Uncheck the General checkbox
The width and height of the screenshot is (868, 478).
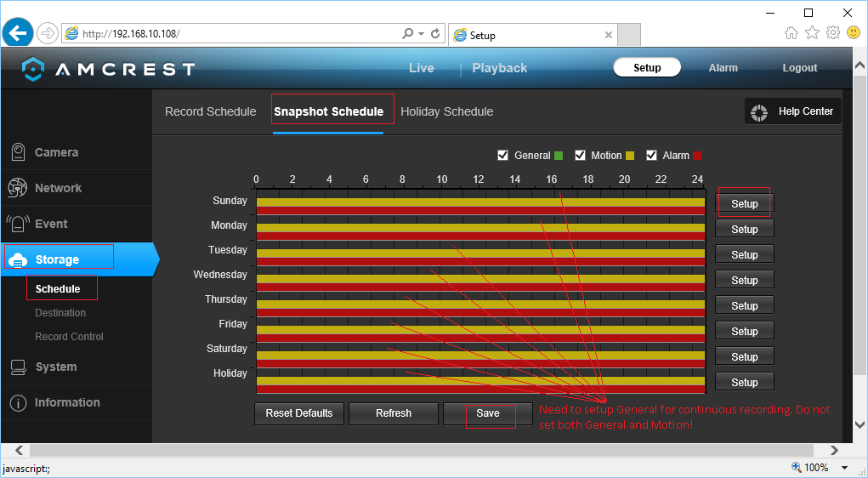tap(503, 156)
